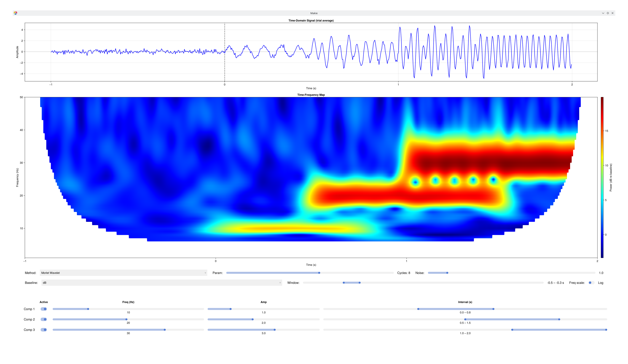Click the Noise slider handle
The height and width of the screenshot is (364, 628).
447,273
